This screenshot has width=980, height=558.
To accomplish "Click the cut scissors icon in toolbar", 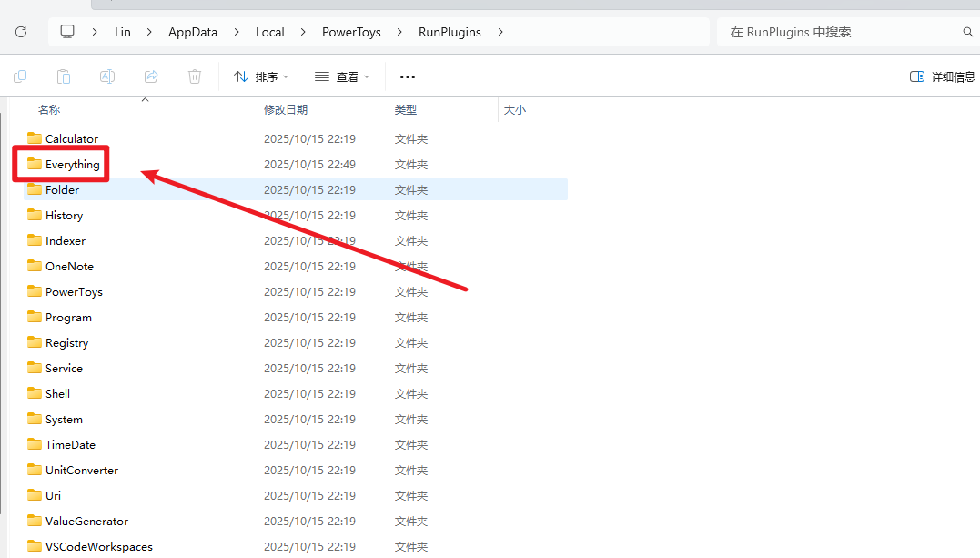I will pos(20,76).
